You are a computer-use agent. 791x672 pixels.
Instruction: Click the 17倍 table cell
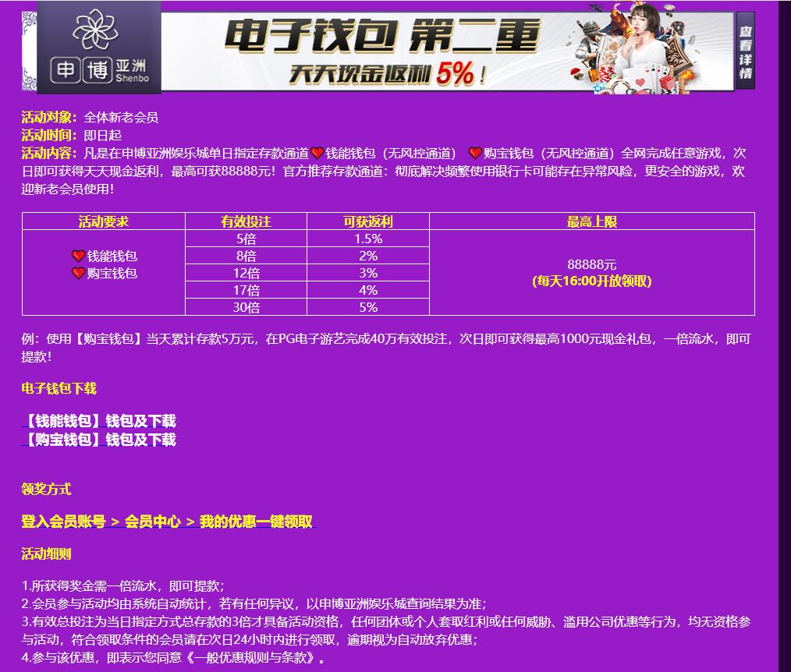(247, 290)
